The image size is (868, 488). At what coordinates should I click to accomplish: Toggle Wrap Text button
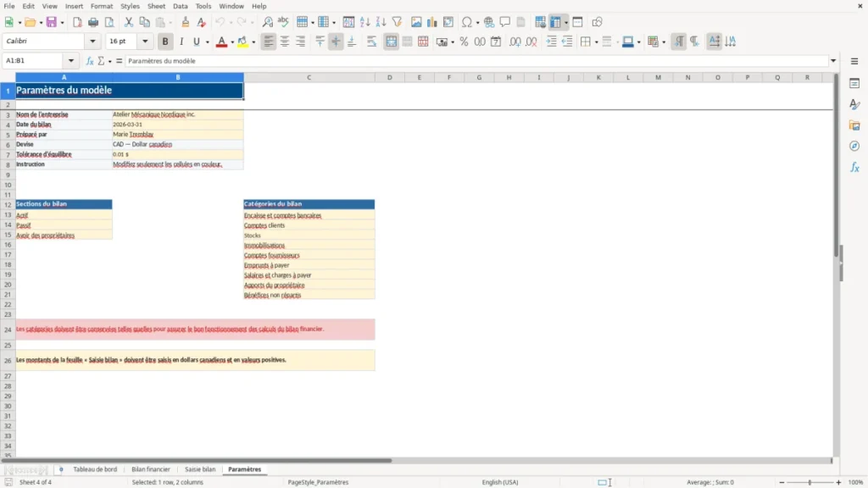click(x=371, y=42)
